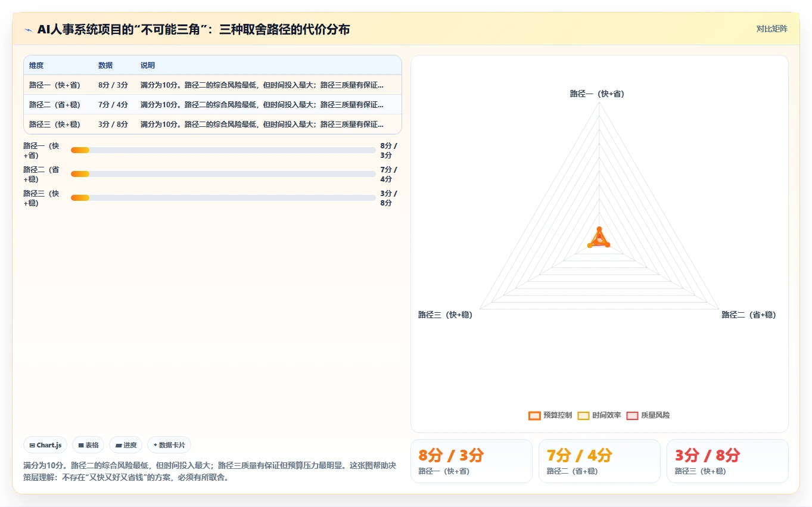Toggle 时间效率 legend item in chart
Screen dimensions: 812x507
pyautogui.click(x=599, y=415)
